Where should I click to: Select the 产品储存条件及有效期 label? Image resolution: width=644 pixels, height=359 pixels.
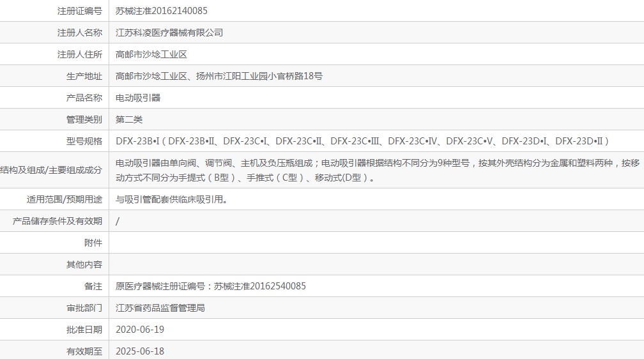pyautogui.click(x=57, y=222)
